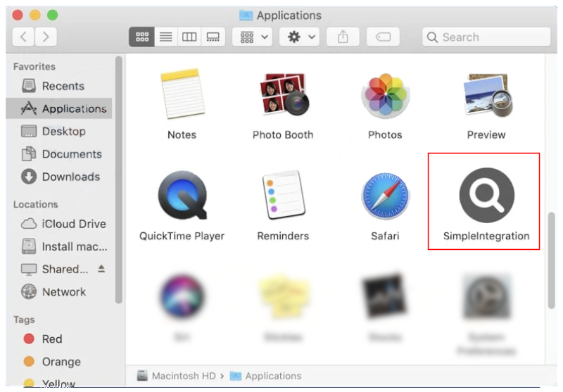Image resolution: width=563 pixels, height=392 pixels.
Task: Select the Red tag color dot
Action: [29, 339]
